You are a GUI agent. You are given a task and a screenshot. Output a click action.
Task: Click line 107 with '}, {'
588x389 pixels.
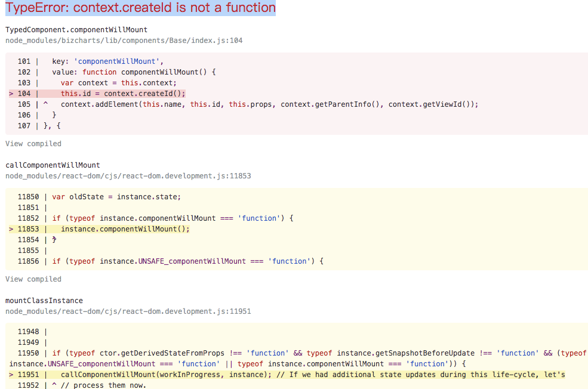pyautogui.click(x=39, y=126)
